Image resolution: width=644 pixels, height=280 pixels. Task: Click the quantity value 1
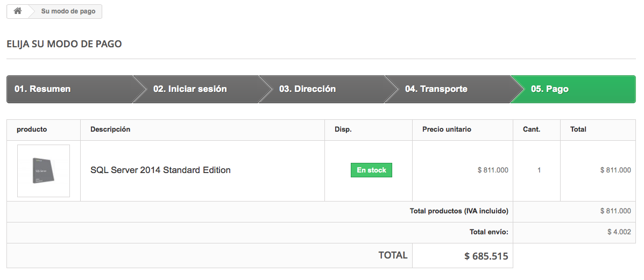(x=539, y=170)
